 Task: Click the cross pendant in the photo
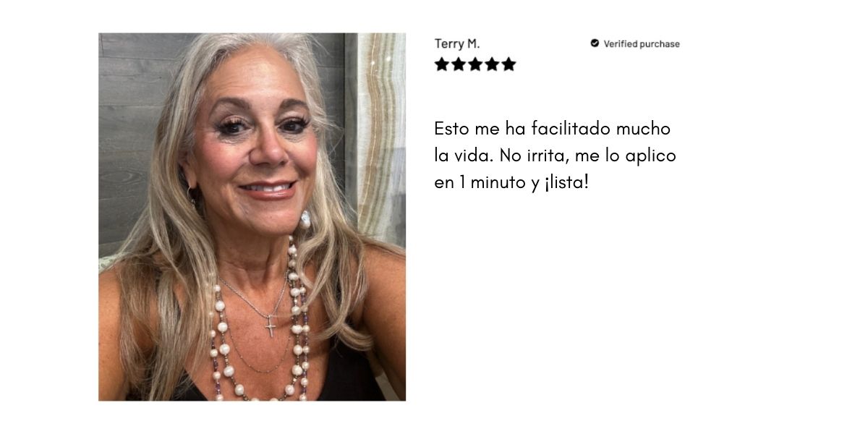[x=271, y=325]
